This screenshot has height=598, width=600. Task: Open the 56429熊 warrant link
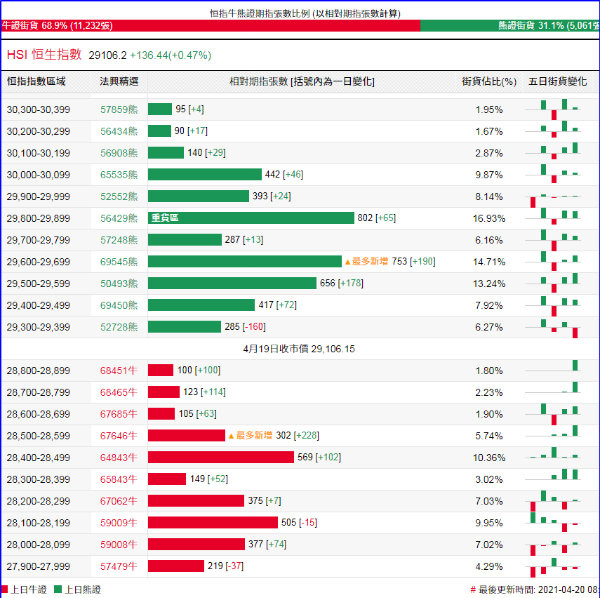pos(119,218)
